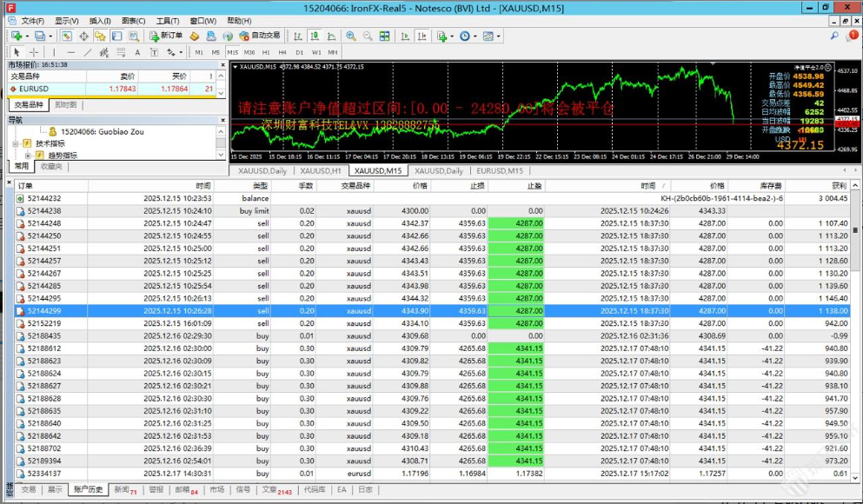The height and width of the screenshot is (504, 863).
Task: Click the zoom out magnifier icon
Action: (x=368, y=36)
